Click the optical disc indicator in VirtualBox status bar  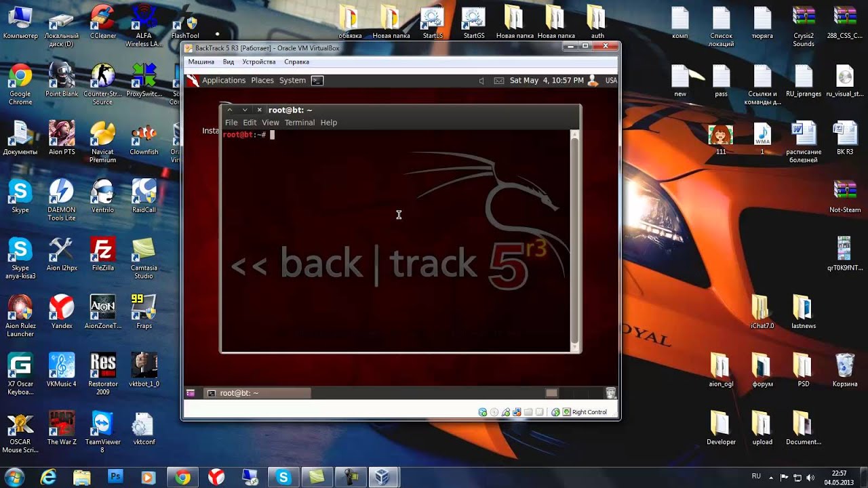click(x=494, y=412)
